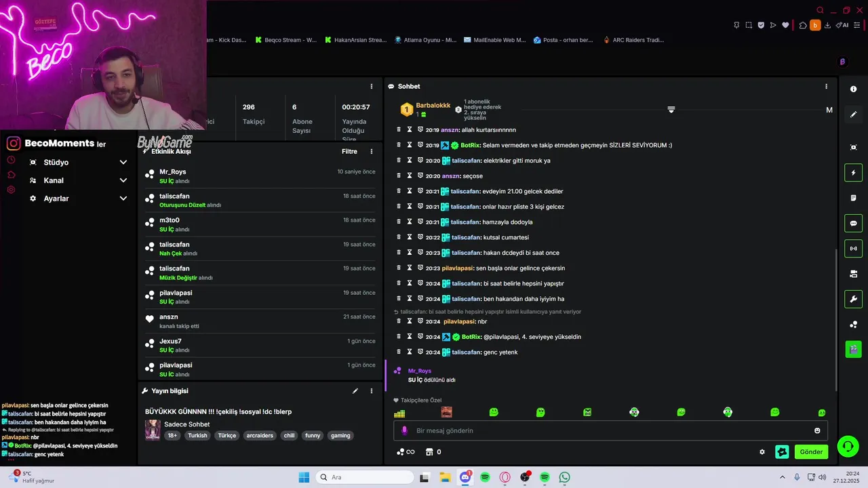868x488 pixels.
Task: Click the browser heart bookmarks icon
Action: click(785, 25)
